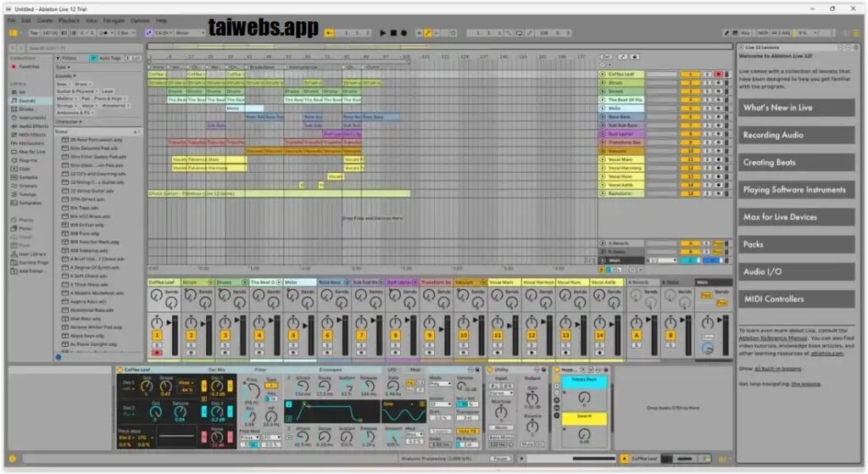Image resolution: width=868 pixels, height=474 pixels.
Task: Click the yellow menu icon at far top-right
Action: 857,33
